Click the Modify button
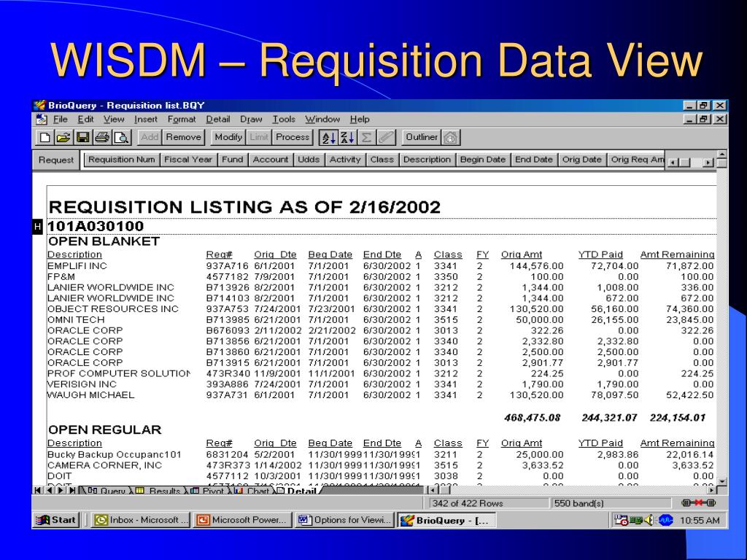 228,137
